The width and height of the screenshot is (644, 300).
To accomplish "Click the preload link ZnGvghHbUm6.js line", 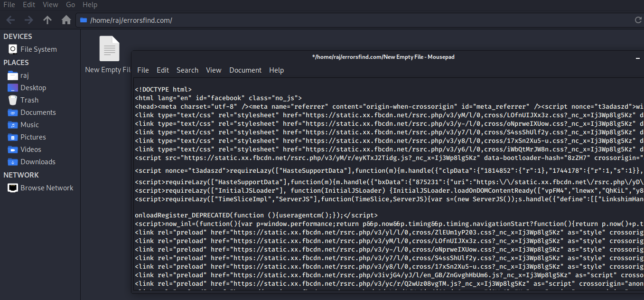I will [x=389, y=275].
